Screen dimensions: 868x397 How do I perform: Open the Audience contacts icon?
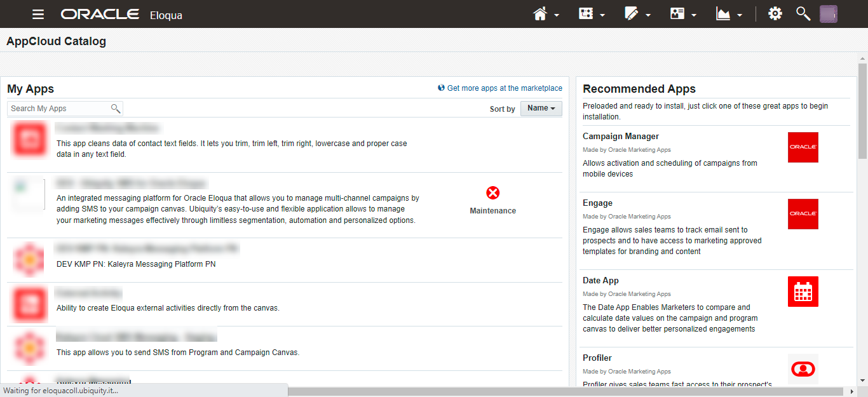(677, 13)
